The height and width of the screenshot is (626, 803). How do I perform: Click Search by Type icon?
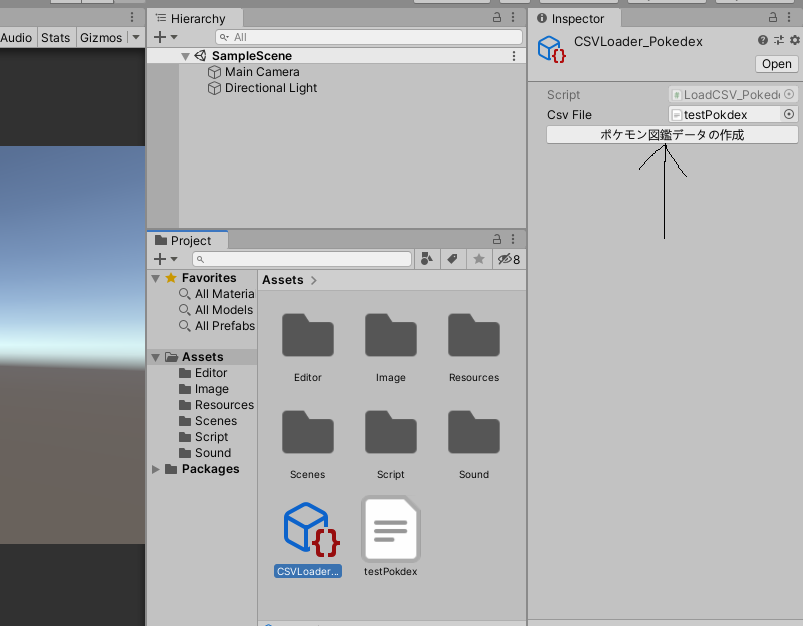[x=427, y=259]
